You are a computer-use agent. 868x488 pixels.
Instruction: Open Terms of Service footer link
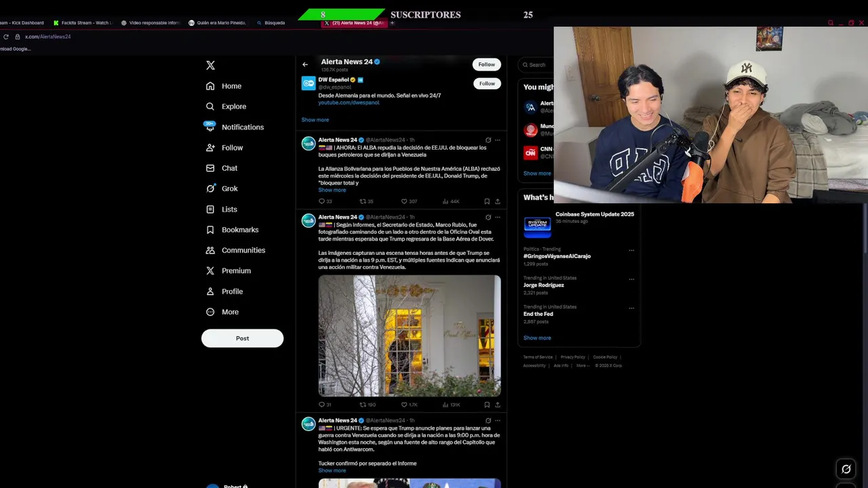(538, 357)
